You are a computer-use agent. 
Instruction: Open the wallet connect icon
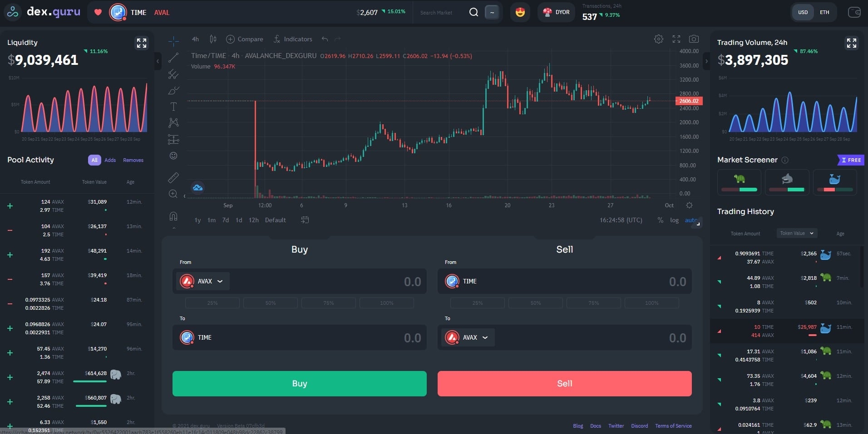point(854,12)
